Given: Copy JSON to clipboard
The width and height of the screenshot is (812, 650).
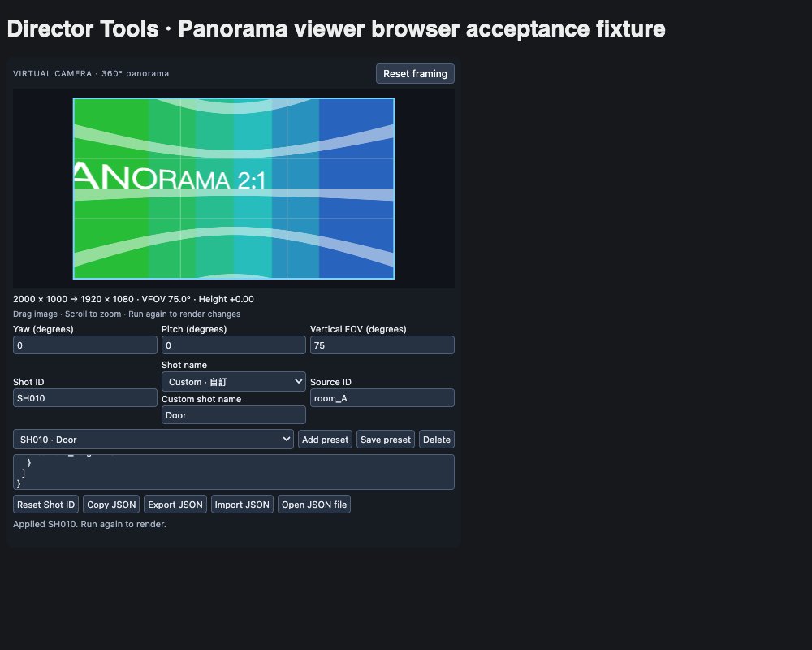Looking at the screenshot, I should (x=111, y=505).
